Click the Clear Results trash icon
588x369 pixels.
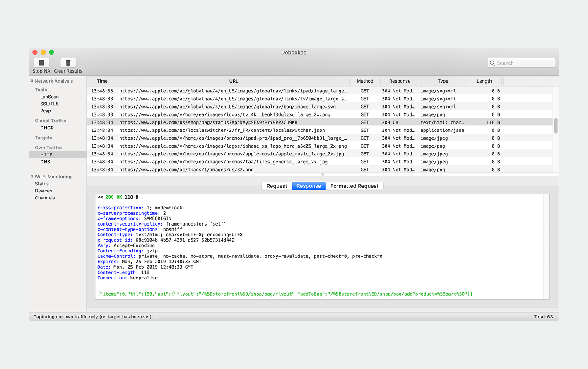pos(68,63)
